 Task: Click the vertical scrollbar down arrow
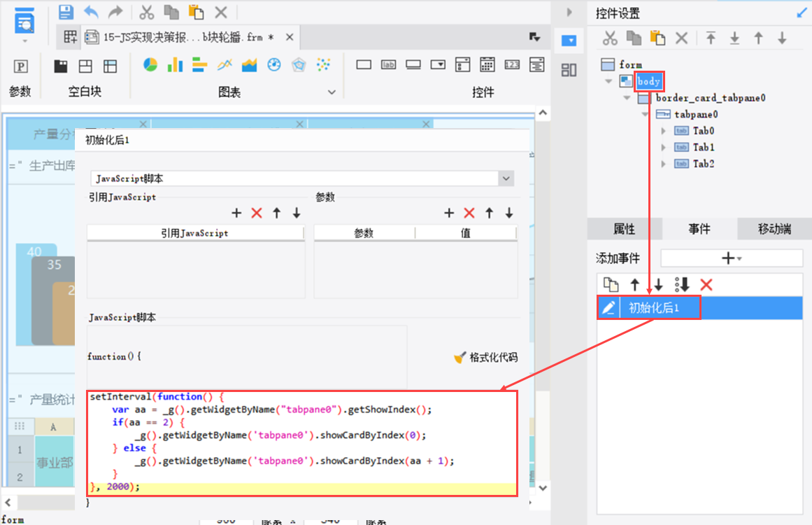543,488
